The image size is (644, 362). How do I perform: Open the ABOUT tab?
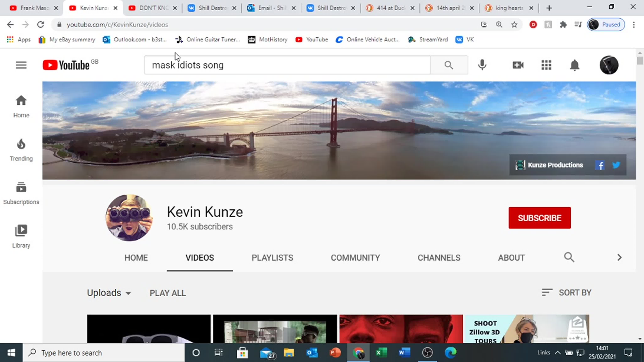tap(511, 257)
